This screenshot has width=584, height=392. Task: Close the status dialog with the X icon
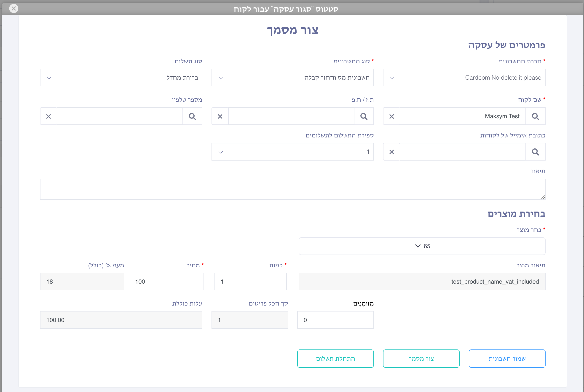pyautogui.click(x=14, y=8)
